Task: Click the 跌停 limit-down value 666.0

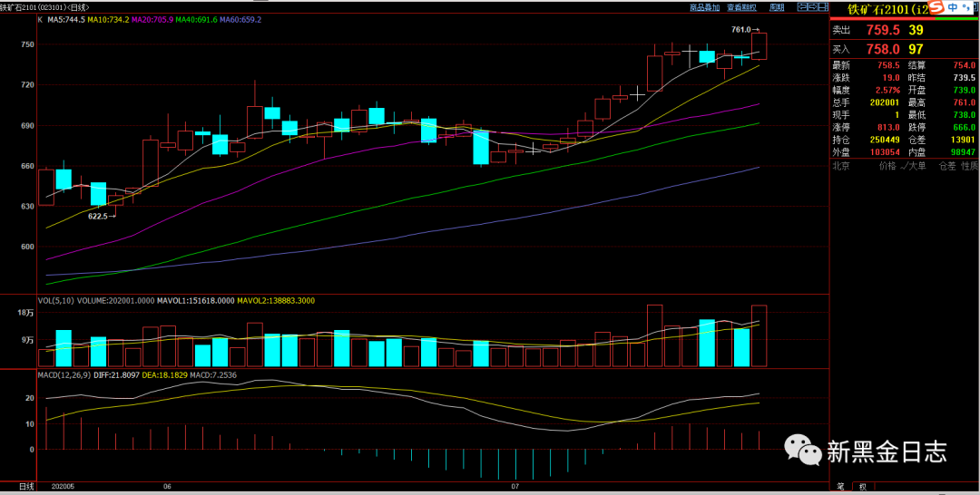Action: point(964,127)
